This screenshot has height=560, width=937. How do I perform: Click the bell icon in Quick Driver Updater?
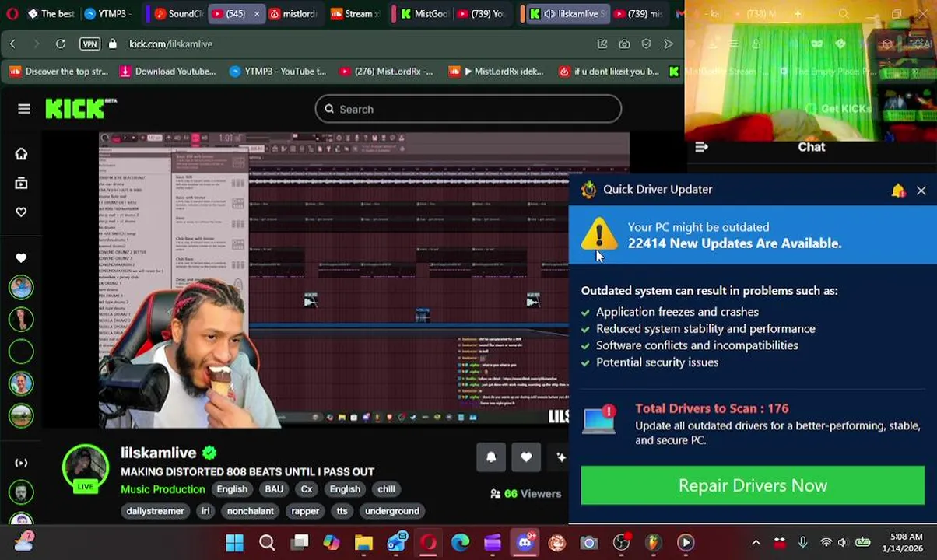click(898, 191)
